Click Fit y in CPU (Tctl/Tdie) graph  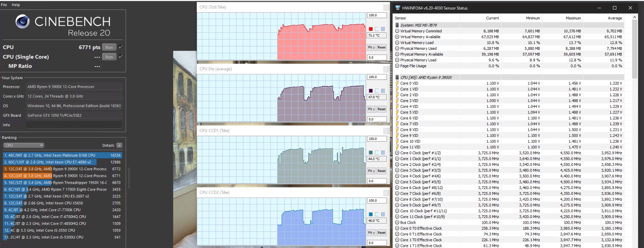pos(372,48)
